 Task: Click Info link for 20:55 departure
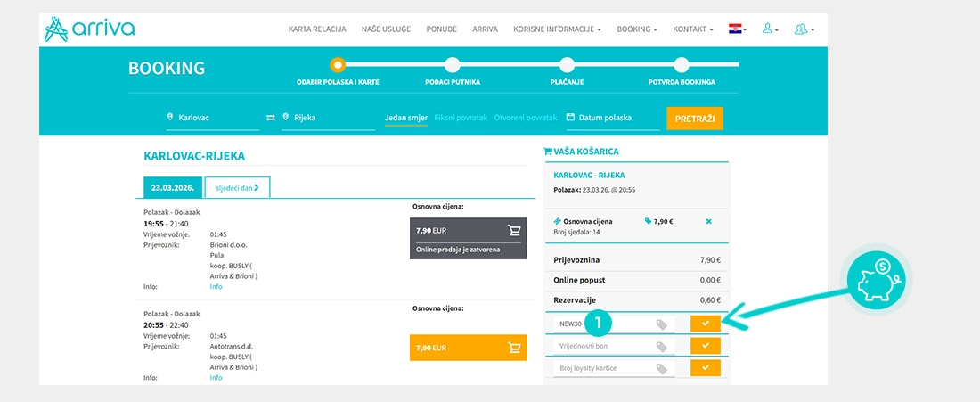[x=216, y=378]
